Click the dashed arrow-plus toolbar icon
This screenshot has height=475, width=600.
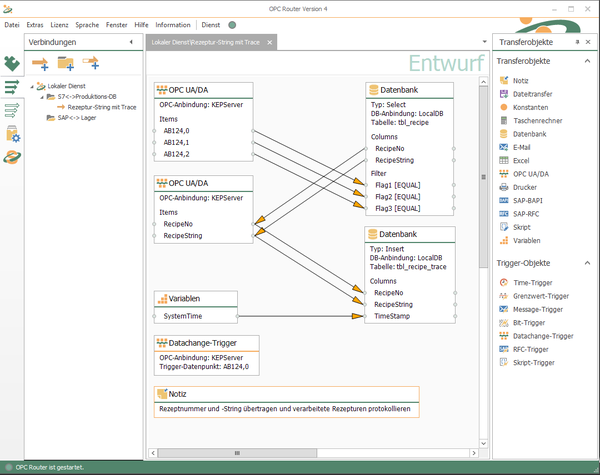pos(91,63)
